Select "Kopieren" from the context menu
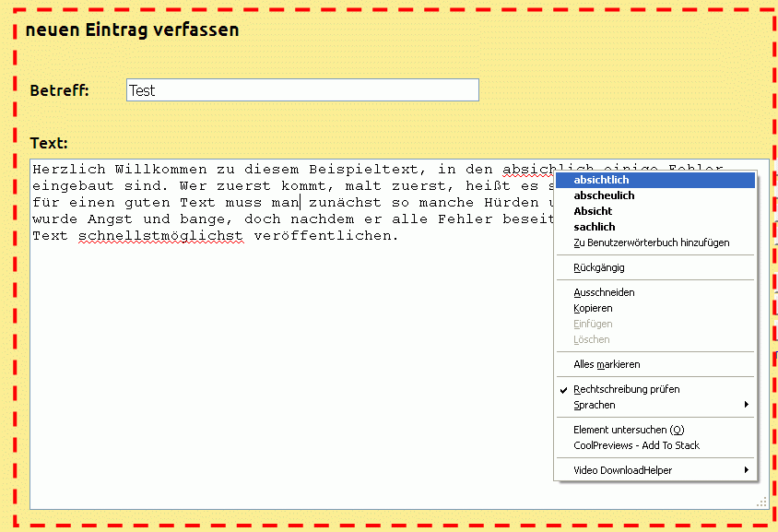The height and width of the screenshot is (532, 778). (x=593, y=308)
